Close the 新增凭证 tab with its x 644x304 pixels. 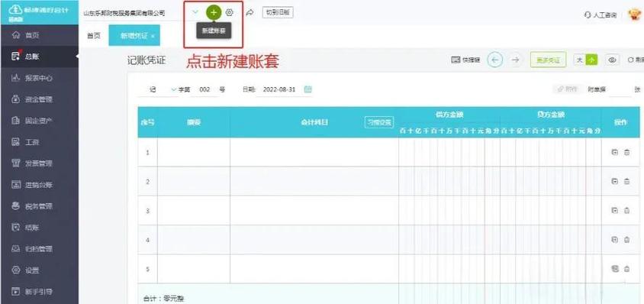153,36
